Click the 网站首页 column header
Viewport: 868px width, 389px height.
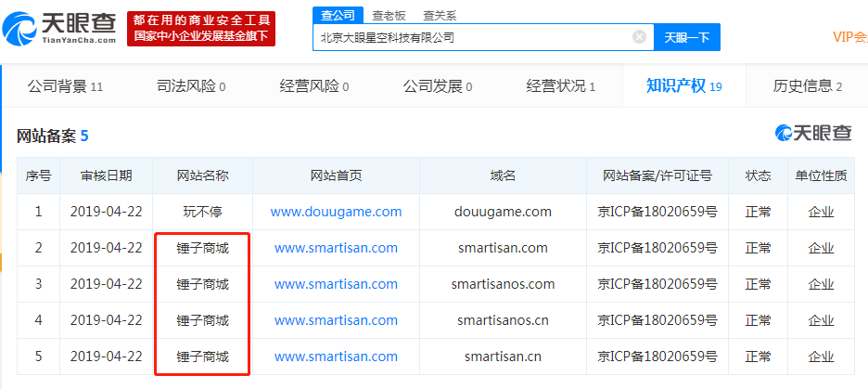click(336, 175)
